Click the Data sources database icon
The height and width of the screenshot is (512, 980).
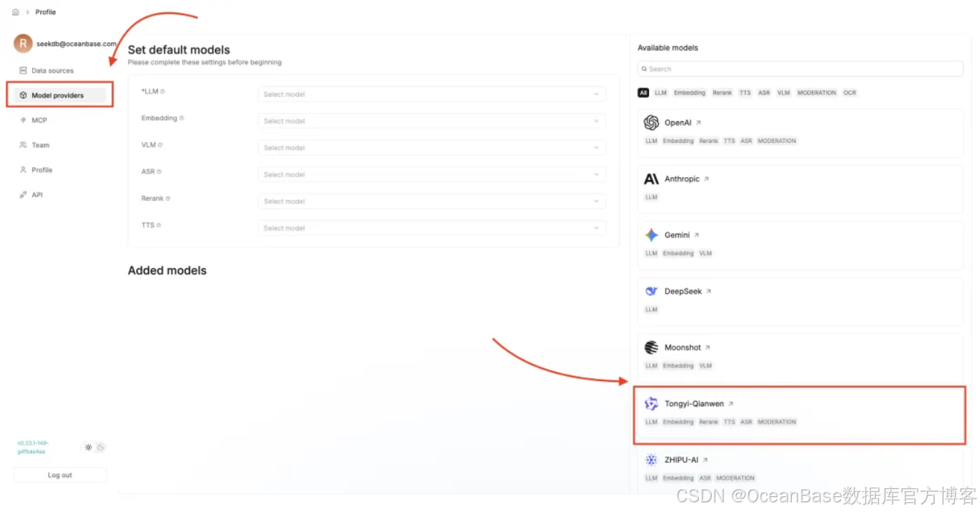23,71
